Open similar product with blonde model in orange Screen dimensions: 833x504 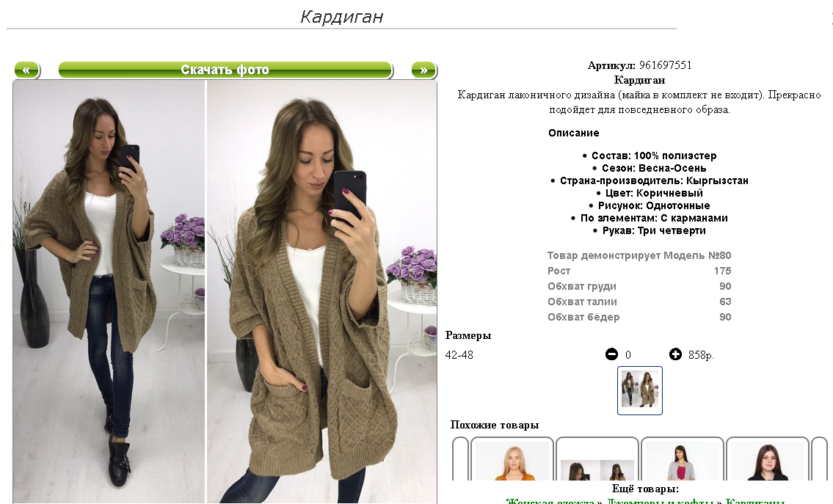[x=512, y=460]
